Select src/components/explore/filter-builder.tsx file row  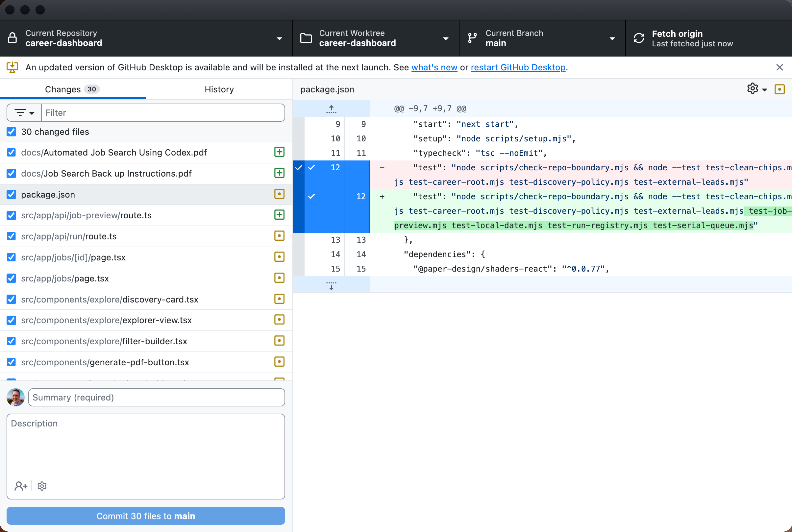[x=146, y=341]
